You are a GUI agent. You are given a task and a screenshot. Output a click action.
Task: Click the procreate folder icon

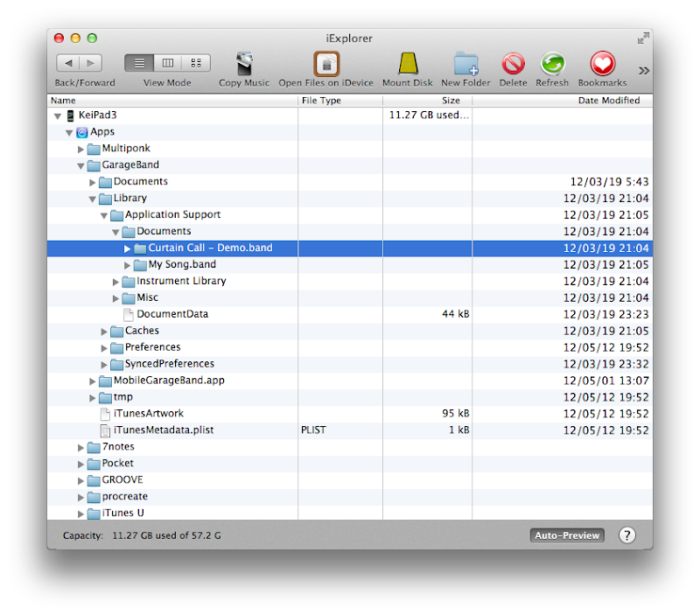point(94,497)
